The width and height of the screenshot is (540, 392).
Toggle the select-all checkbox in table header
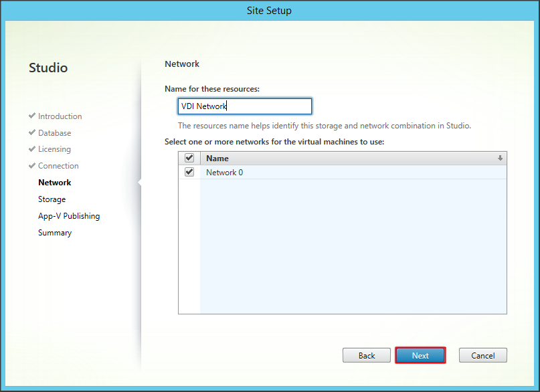[x=189, y=159]
